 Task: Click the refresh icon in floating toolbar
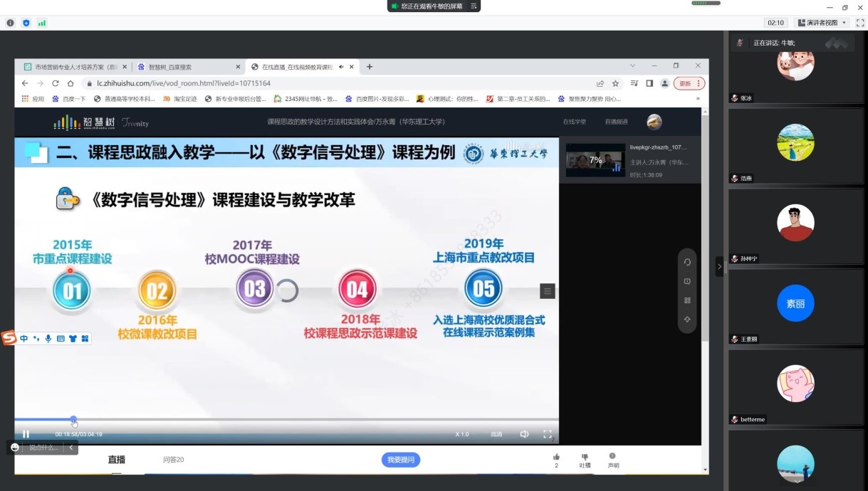687,262
